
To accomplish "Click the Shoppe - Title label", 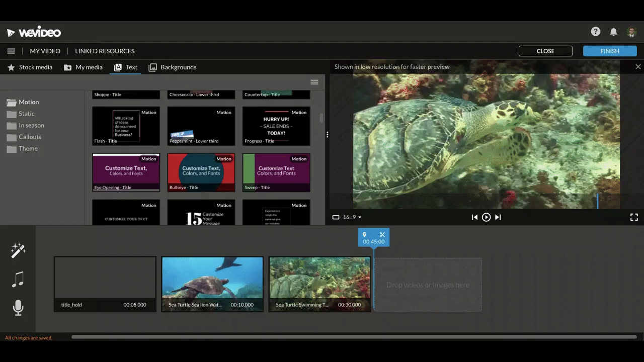I will tap(108, 95).
